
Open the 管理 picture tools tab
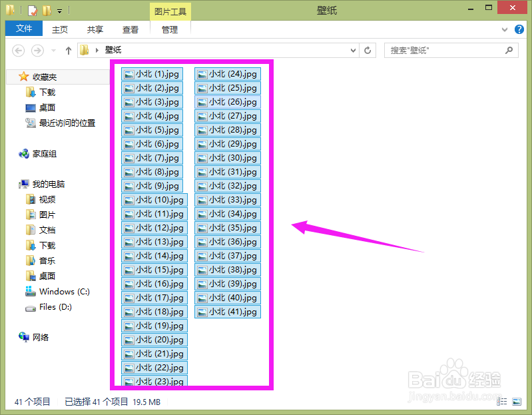(170, 30)
